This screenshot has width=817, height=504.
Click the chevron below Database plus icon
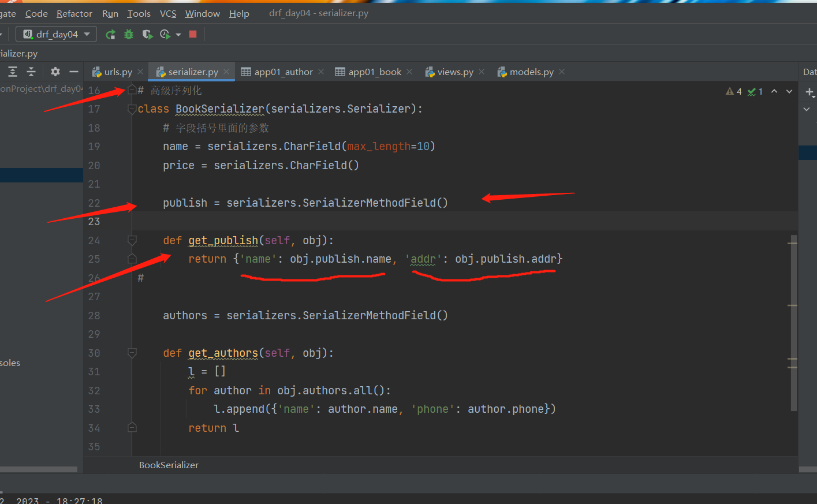[x=807, y=109]
